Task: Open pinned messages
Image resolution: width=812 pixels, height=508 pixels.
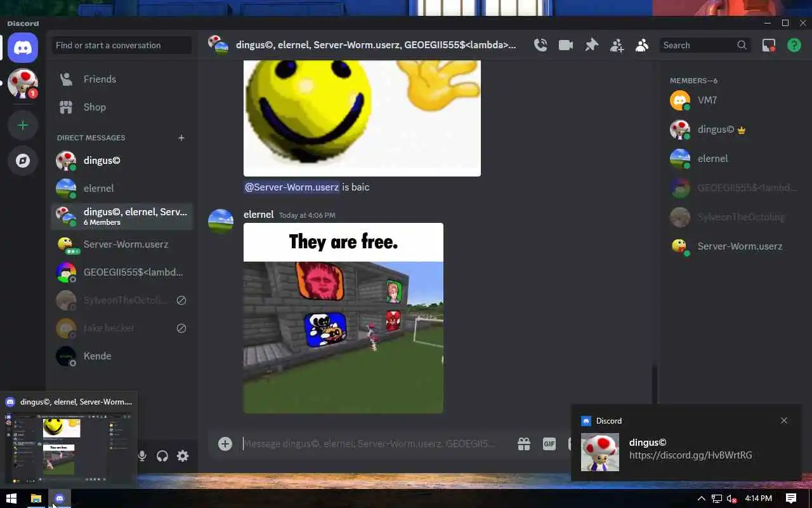Action: point(591,45)
